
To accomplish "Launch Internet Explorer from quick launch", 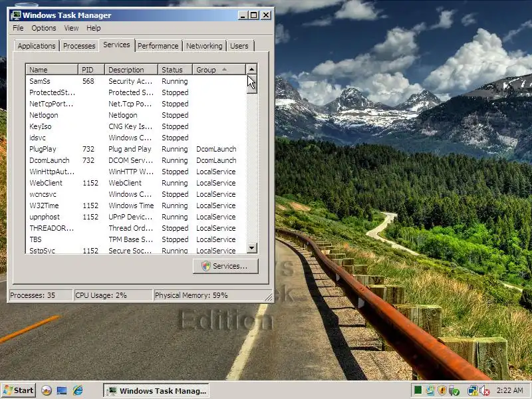I will coord(78,390).
